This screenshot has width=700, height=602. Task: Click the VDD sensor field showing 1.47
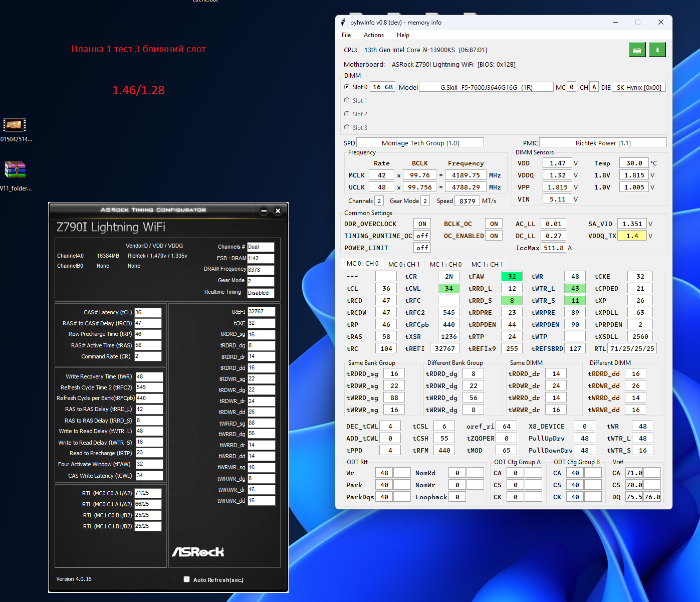tap(558, 163)
